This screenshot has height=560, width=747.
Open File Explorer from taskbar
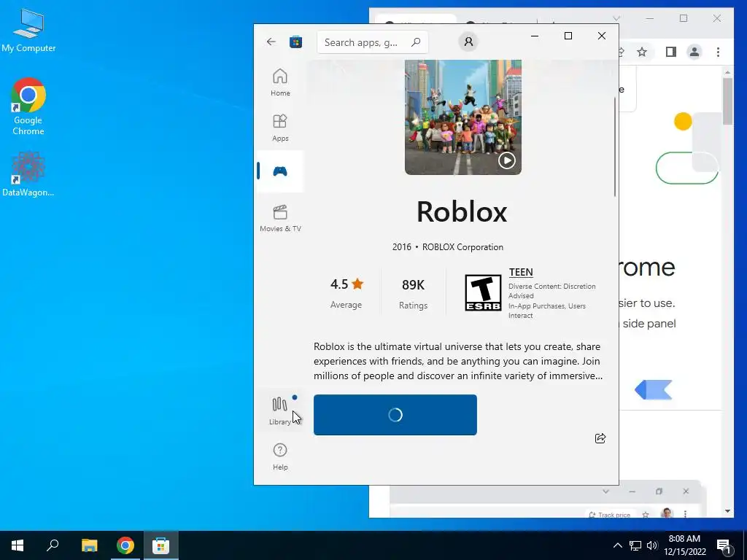coord(89,545)
